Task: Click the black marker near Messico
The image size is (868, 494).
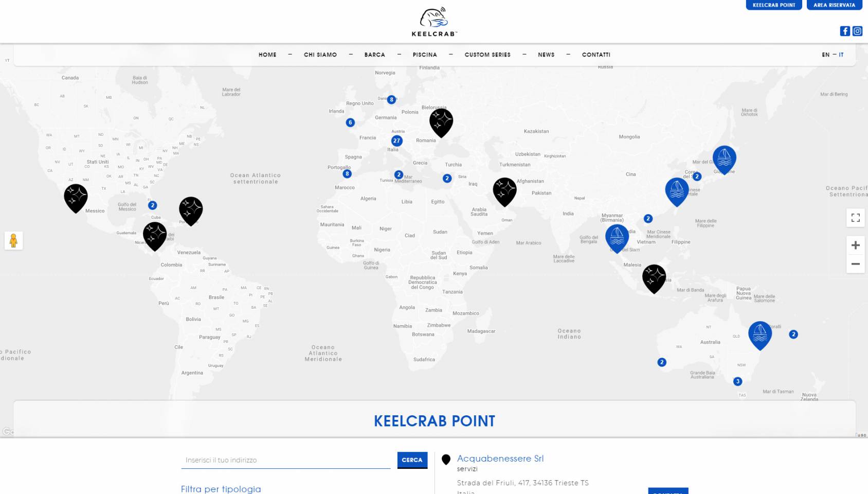Action: (x=76, y=198)
